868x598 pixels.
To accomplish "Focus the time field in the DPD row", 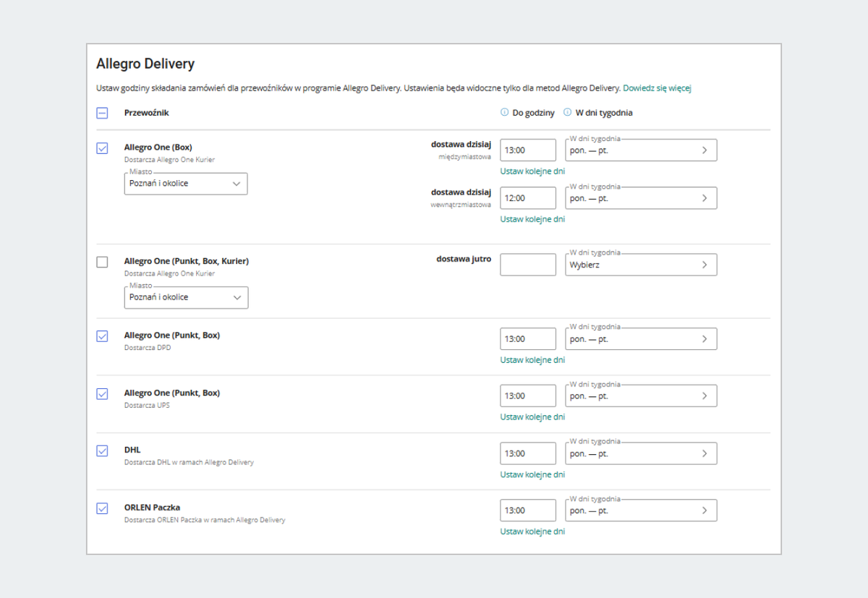I will pyautogui.click(x=528, y=338).
